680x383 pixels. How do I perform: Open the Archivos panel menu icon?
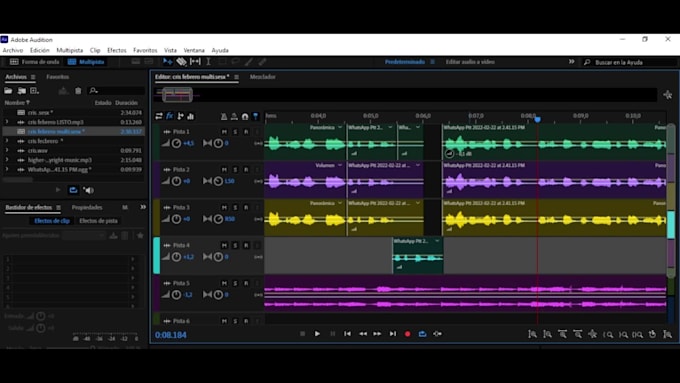coord(33,77)
